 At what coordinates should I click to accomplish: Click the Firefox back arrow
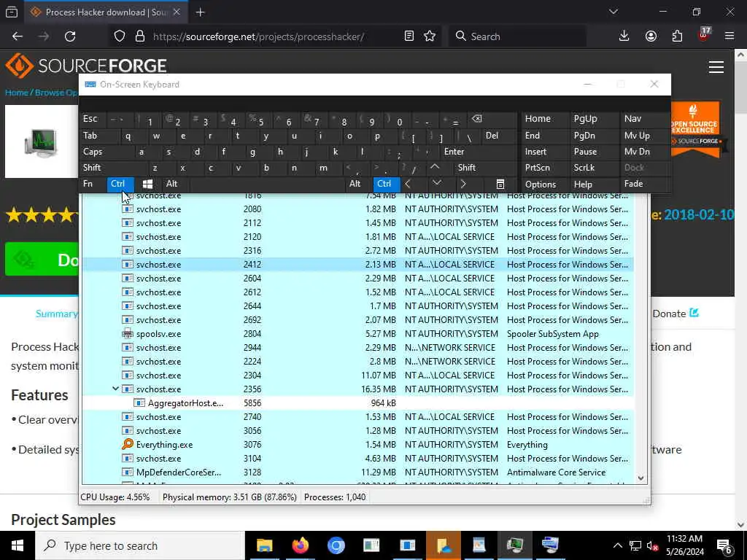[x=18, y=36]
